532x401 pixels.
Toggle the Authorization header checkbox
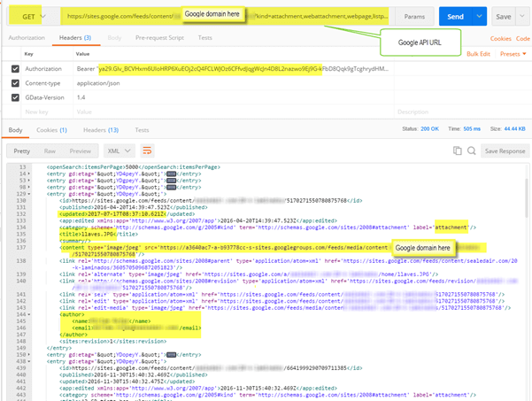[14, 68]
